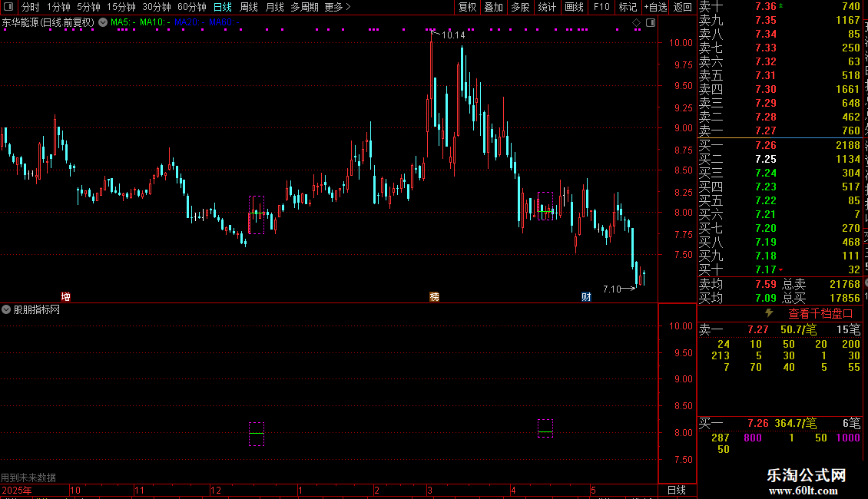Select the 卖十 order book row

(x=780, y=6)
